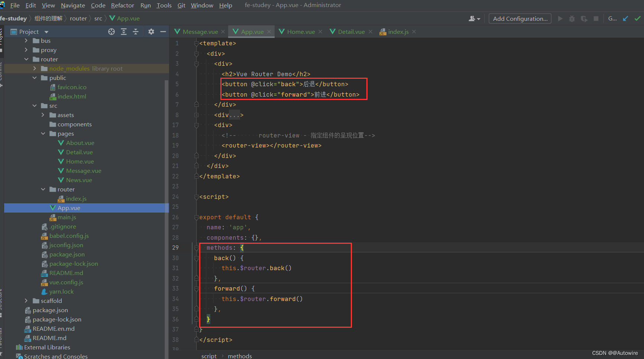Collapse the src folder
Viewport: 644px width, 359px height.
[x=35, y=106]
